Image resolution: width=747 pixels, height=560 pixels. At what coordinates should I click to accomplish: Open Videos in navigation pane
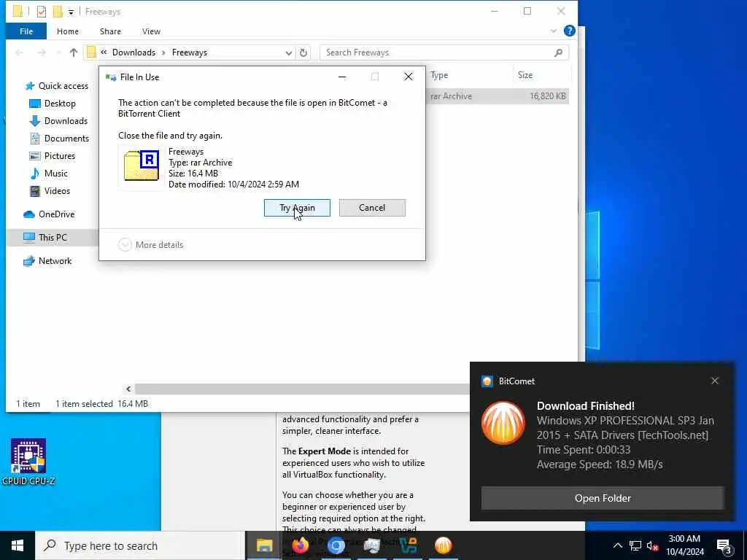click(x=50, y=191)
